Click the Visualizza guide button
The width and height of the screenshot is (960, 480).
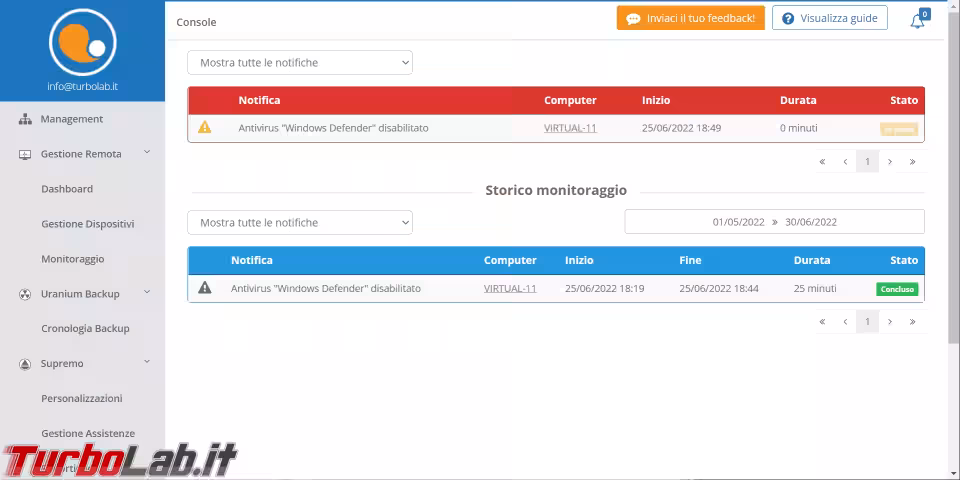click(829, 18)
